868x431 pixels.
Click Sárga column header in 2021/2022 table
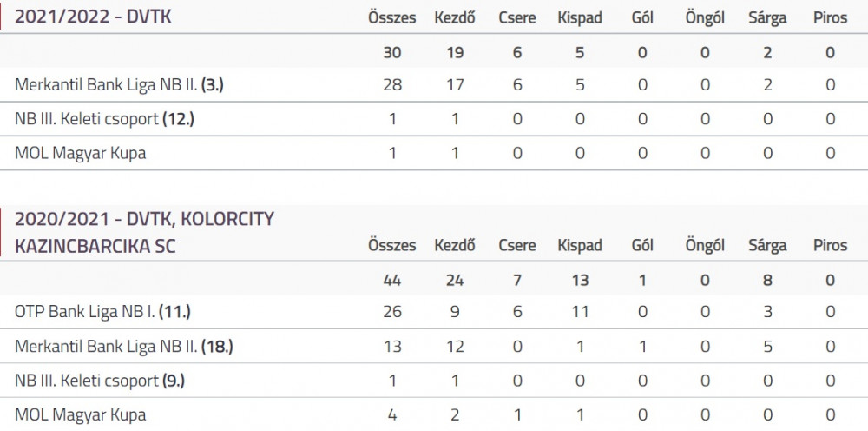point(767,17)
